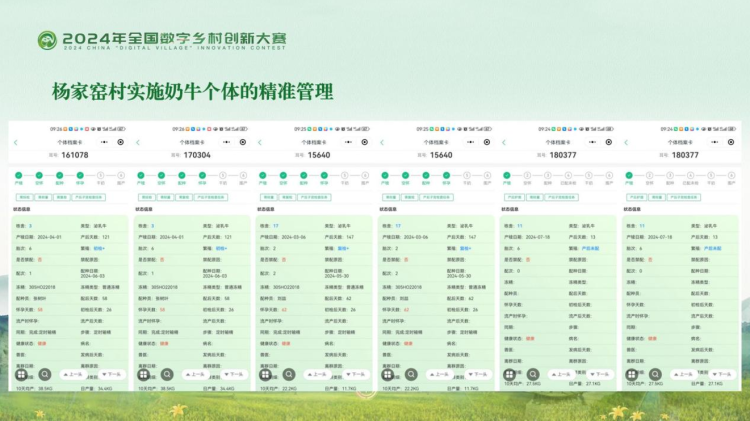Tap search magnifier on first 15640 card

288,374
